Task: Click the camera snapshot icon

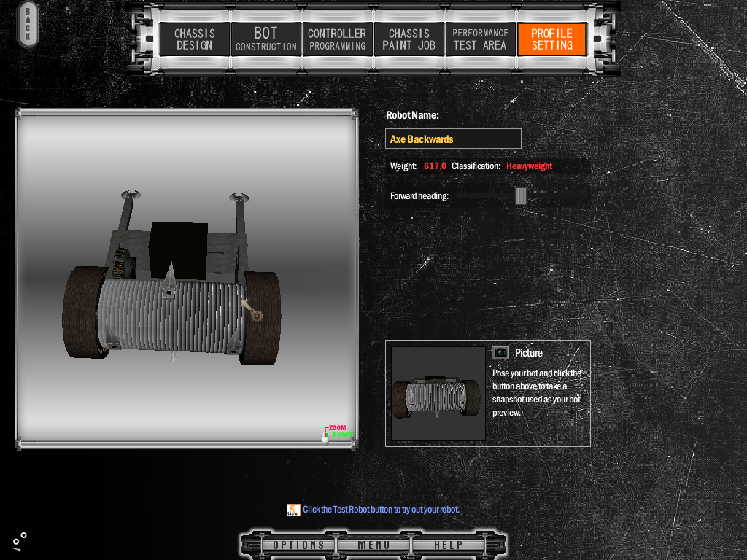Action: point(500,353)
